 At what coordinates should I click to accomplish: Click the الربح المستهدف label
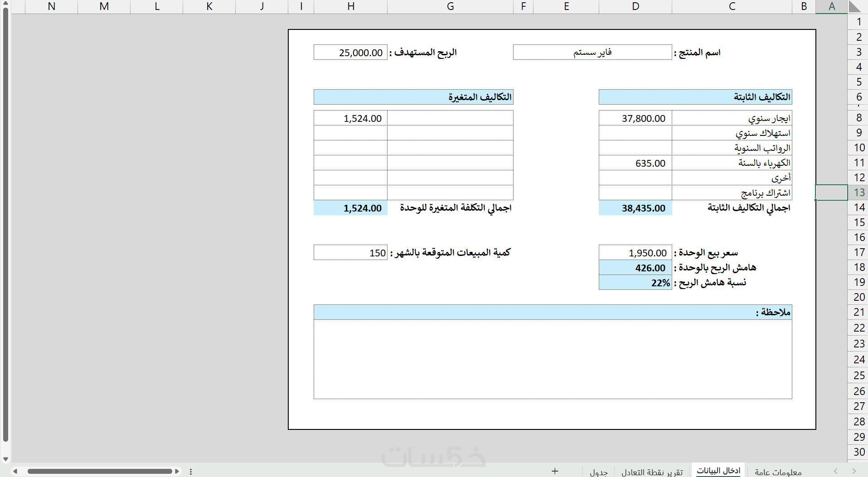click(x=423, y=53)
